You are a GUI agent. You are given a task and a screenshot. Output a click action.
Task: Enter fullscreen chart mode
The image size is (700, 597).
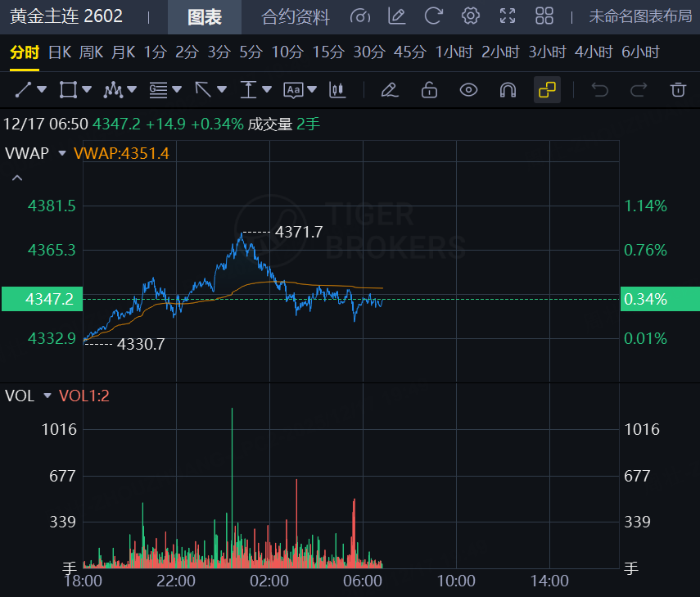508,16
